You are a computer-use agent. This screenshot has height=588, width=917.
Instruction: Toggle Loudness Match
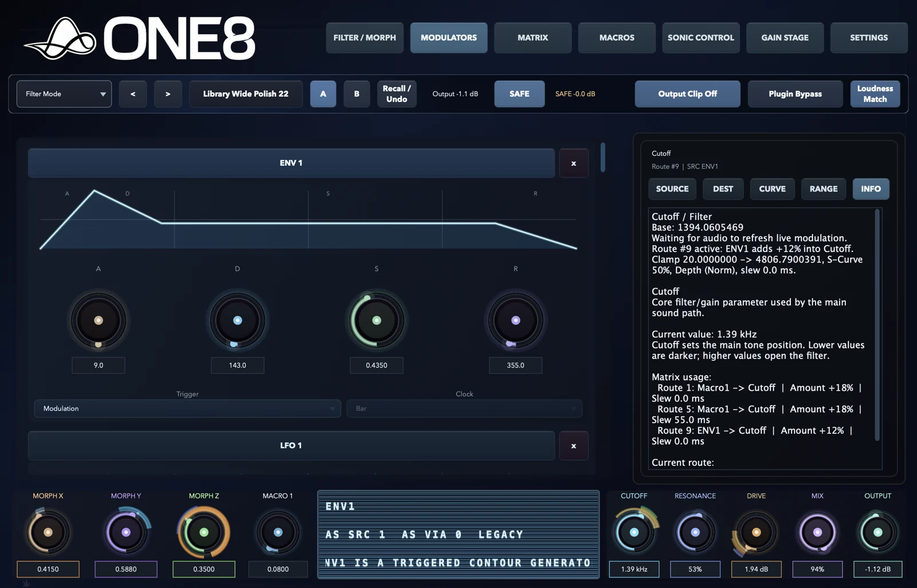pyautogui.click(x=875, y=94)
